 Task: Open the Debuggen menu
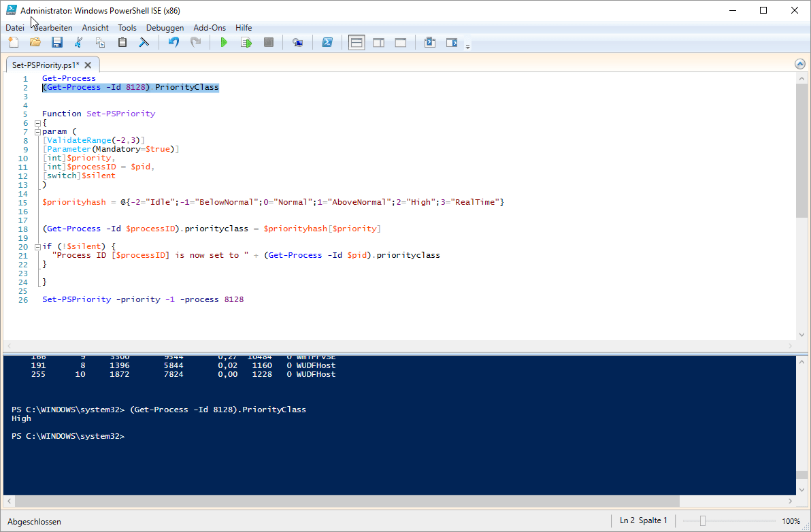(165, 27)
